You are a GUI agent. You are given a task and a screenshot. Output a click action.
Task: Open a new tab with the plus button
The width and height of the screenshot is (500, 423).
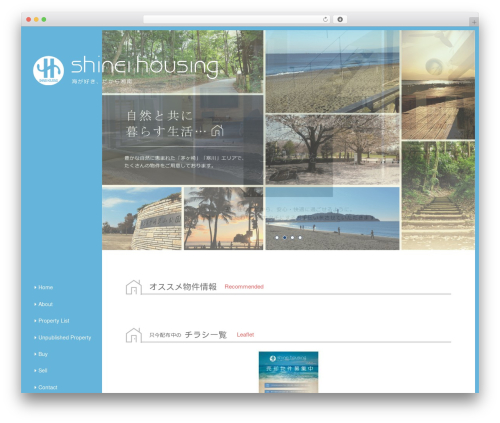point(474,22)
